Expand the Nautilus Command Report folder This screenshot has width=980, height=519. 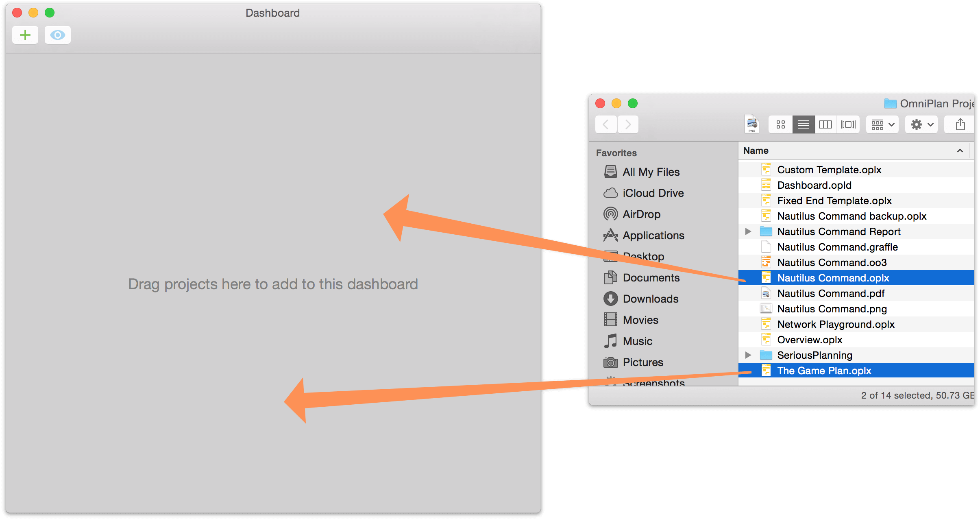pyautogui.click(x=746, y=231)
